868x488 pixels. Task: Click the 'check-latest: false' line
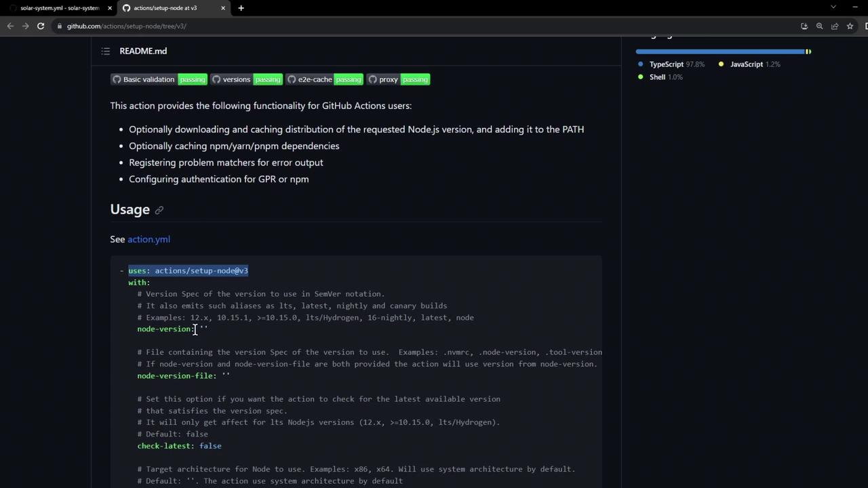click(x=179, y=446)
